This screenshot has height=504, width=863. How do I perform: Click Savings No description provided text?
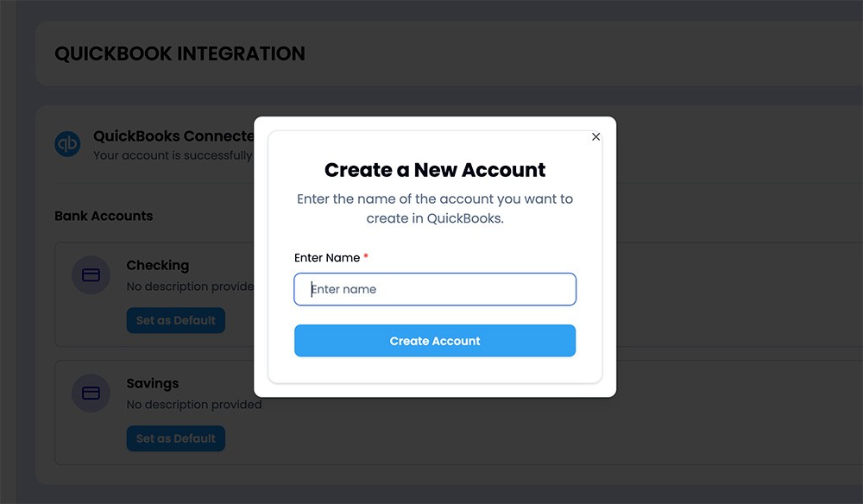(193, 405)
